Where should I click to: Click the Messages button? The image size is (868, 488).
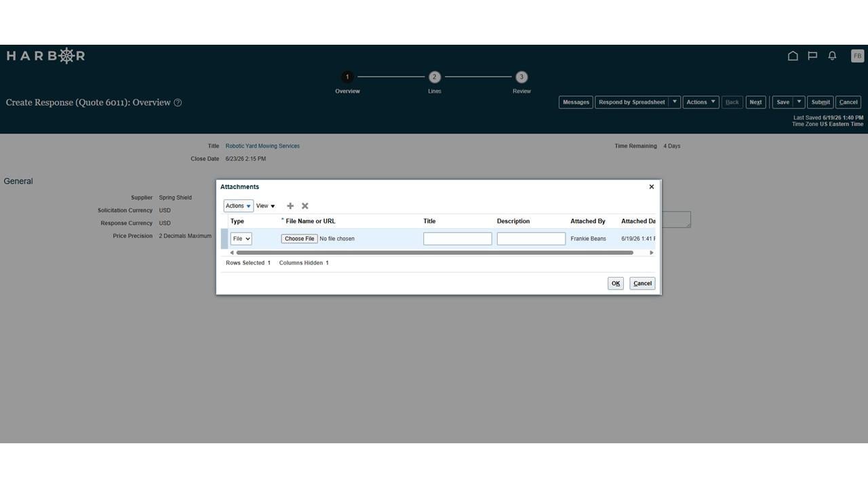[576, 102]
